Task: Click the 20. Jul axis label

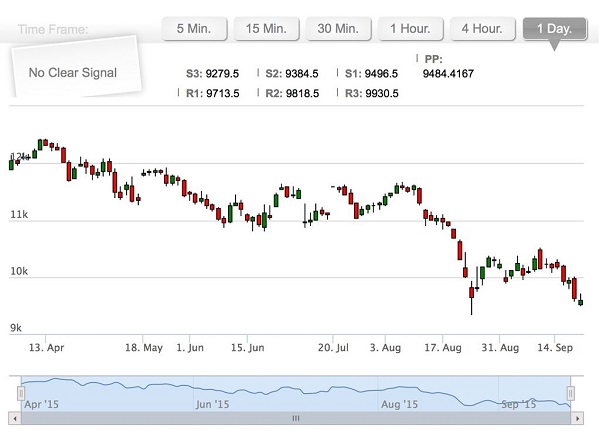Action: [333, 348]
